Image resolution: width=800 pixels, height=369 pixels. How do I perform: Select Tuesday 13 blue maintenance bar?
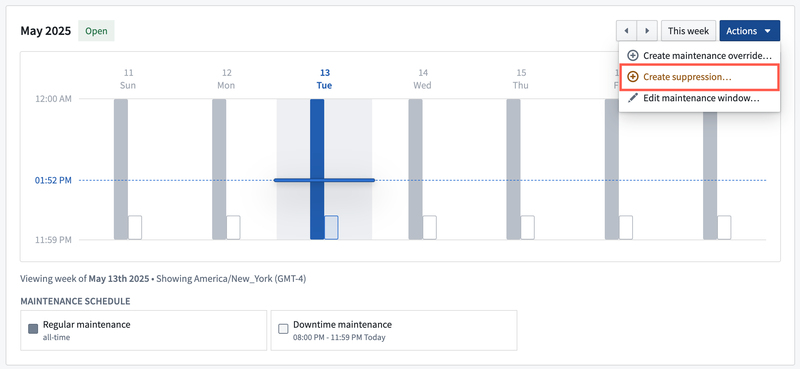(317, 169)
